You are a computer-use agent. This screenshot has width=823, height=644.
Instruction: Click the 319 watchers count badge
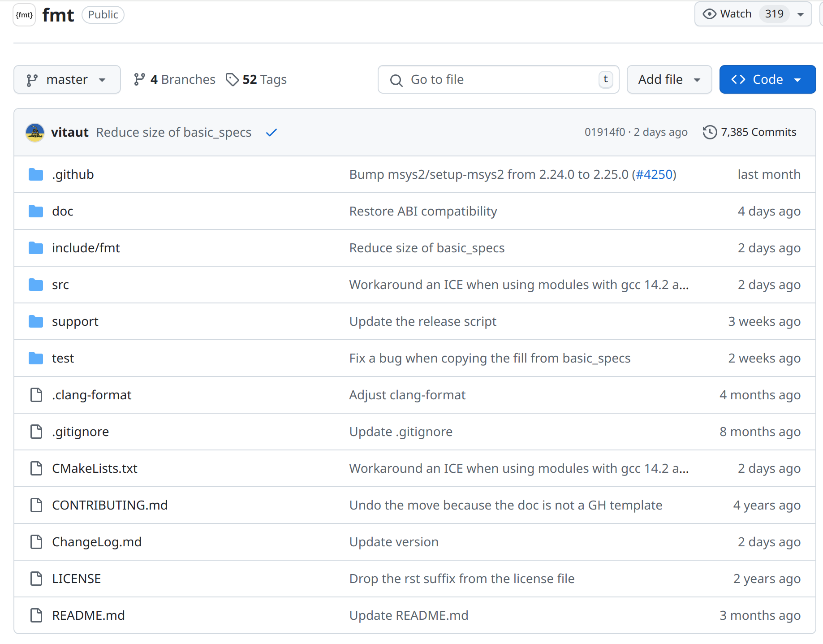[774, 14]
